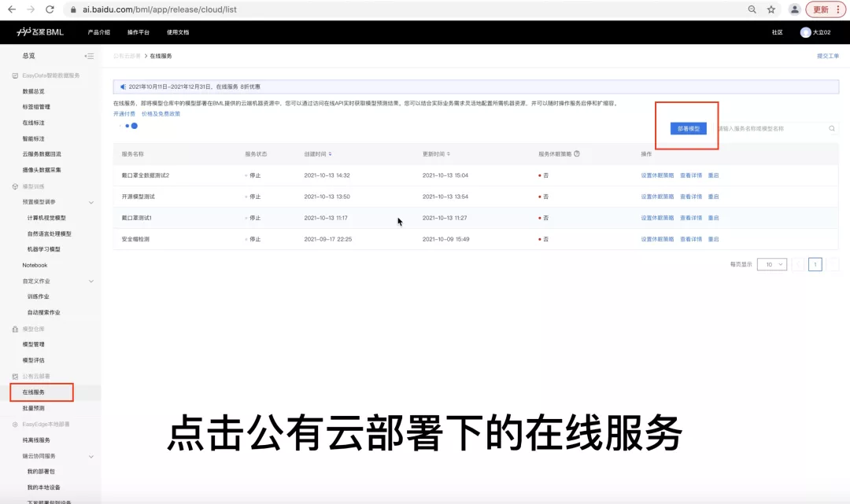Viewport: 850px width, 504px height.
Task: Click the search magnifier in the service search box
Action: pos(832,128)
